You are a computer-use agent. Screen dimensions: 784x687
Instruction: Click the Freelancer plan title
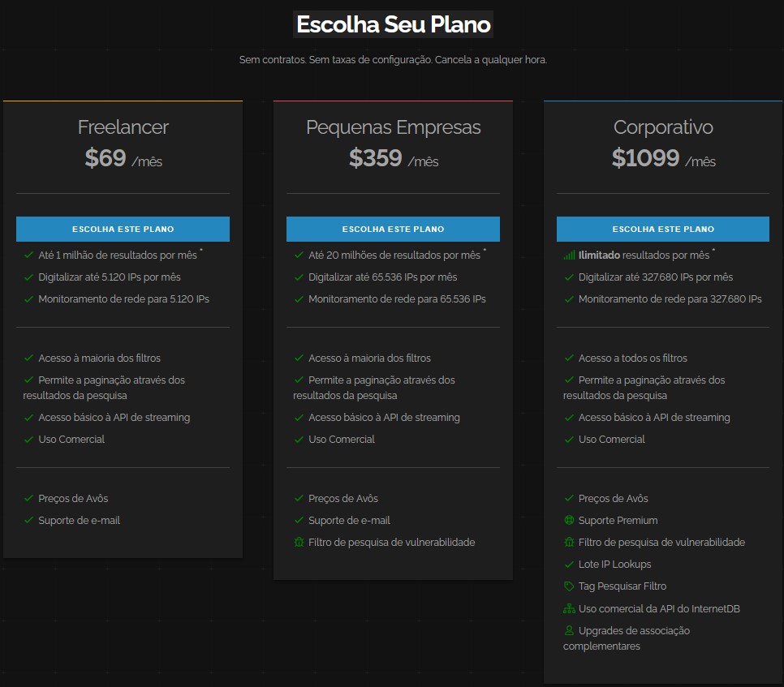tap(123, 127)
